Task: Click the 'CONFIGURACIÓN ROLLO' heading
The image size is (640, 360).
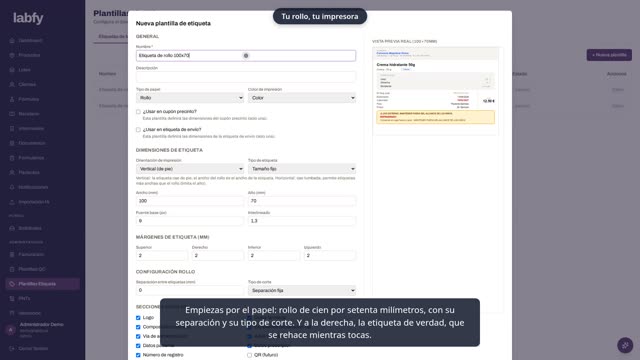Action: pyautogui.click(x=165, y=272)
